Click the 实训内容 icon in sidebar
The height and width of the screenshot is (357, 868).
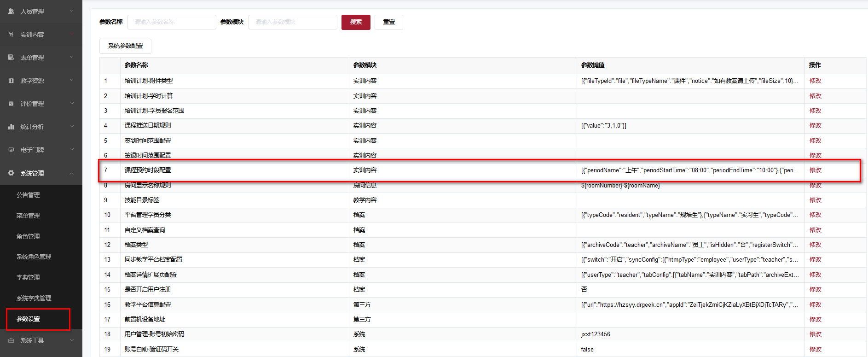11,34
